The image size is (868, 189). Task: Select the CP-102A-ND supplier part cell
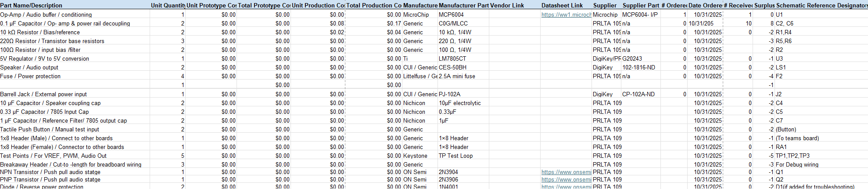(638, 94)
